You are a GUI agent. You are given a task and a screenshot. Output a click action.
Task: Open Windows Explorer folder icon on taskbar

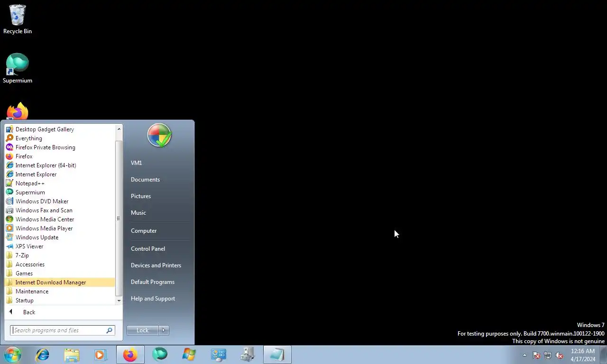72,355
